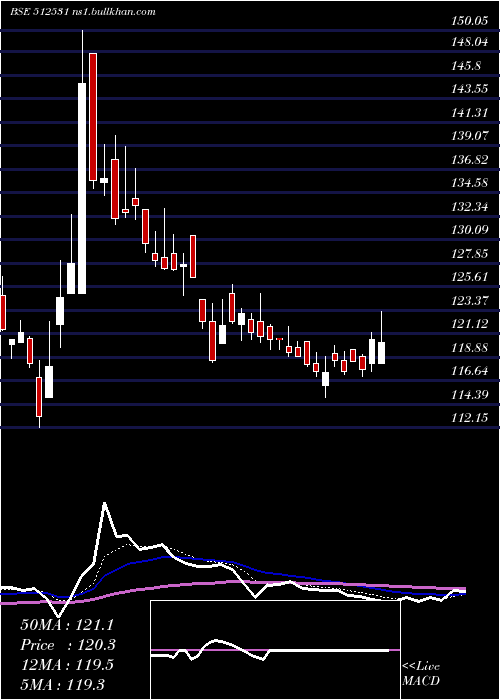Click the 116.64 price axis label
Viewport: 500px width, 700px height.
469,371
